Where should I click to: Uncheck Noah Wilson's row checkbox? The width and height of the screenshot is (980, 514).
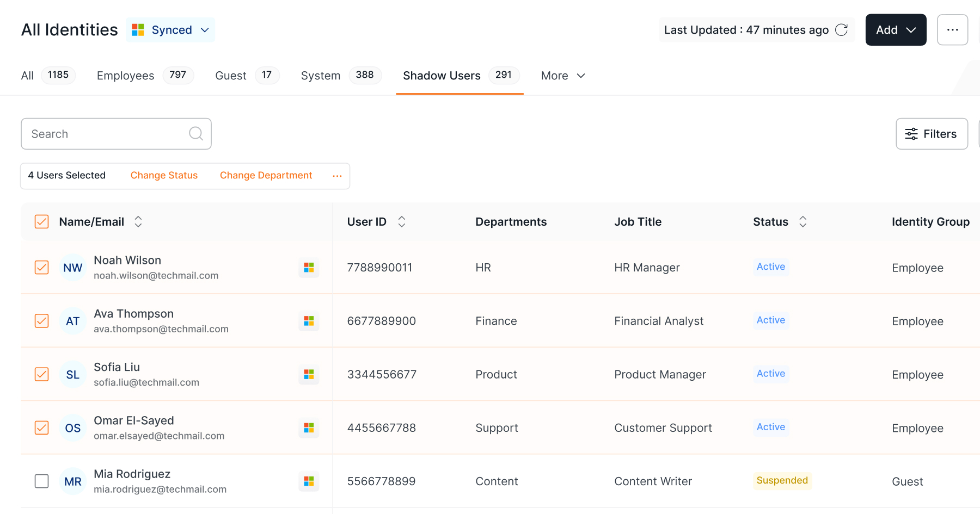tap(42, 268)
